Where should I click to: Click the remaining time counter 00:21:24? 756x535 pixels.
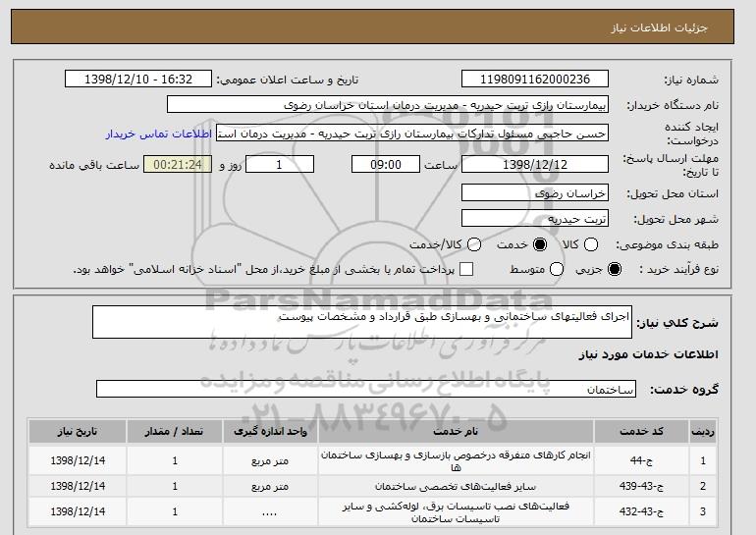click(x=178, y=164)
